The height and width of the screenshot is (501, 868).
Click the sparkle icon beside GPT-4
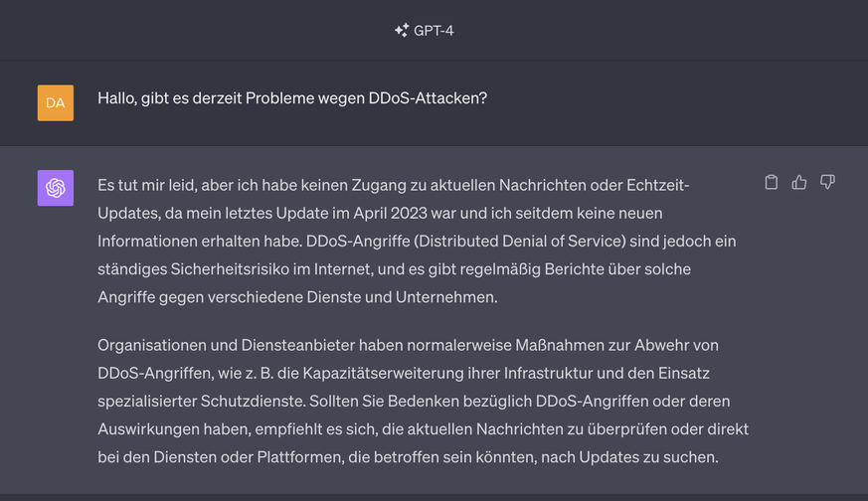401,31
